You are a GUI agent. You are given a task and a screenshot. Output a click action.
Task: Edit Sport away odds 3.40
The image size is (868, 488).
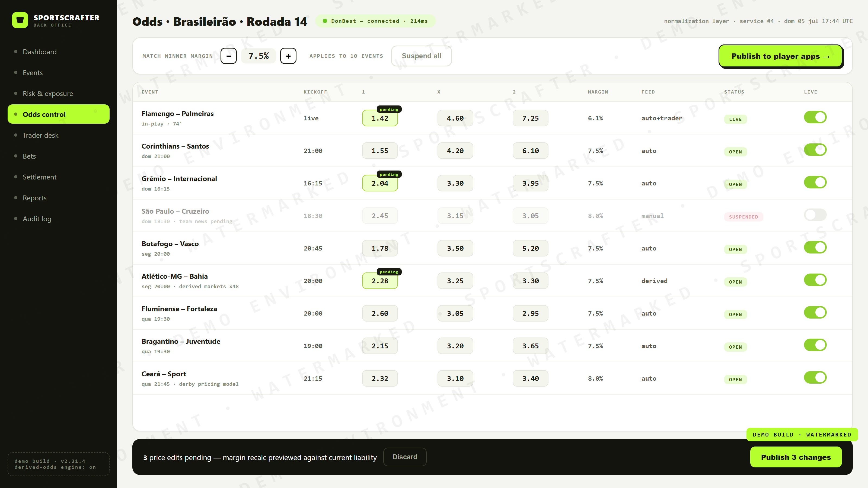530,378
